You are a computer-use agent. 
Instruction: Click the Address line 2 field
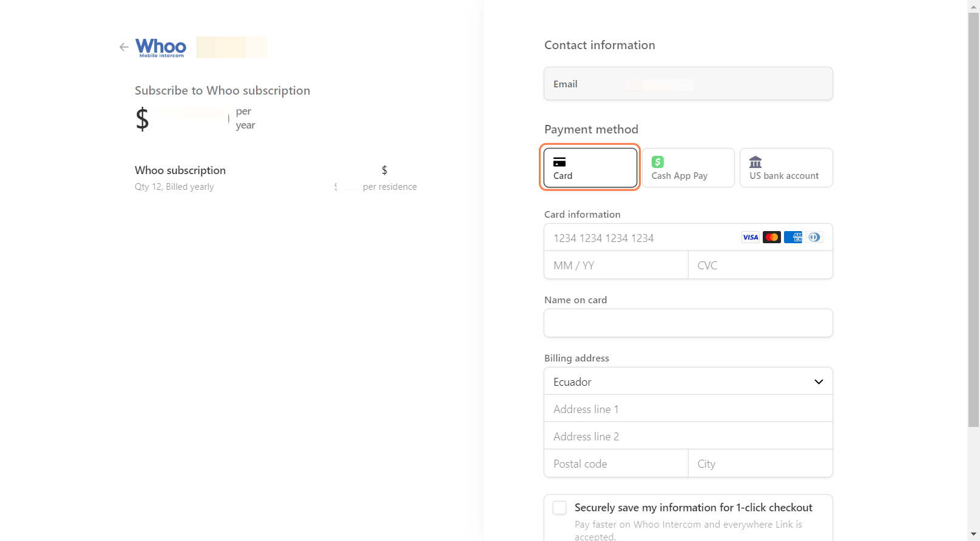click(x=688, y=436)
